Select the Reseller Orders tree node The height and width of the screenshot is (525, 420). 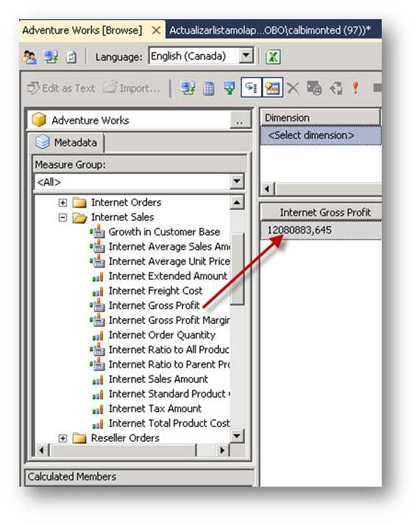pyautogui.click(x=125, y=438)
